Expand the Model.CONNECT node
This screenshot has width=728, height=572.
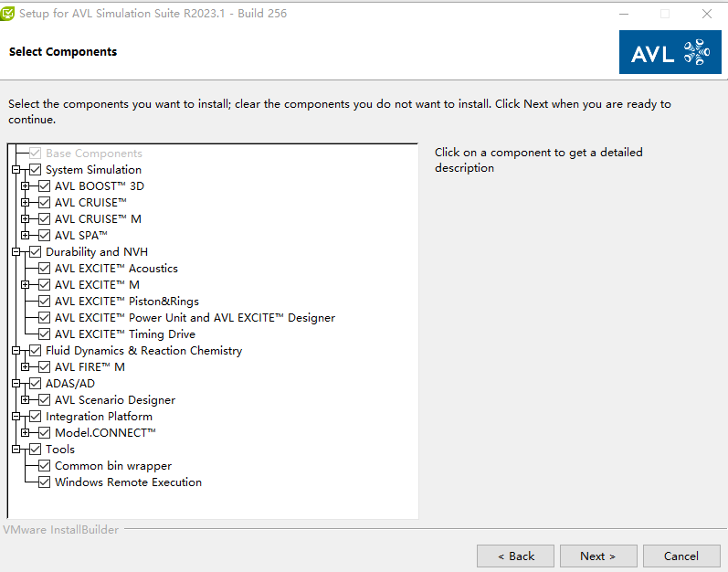pyautogui.click(x=25, y=433)
